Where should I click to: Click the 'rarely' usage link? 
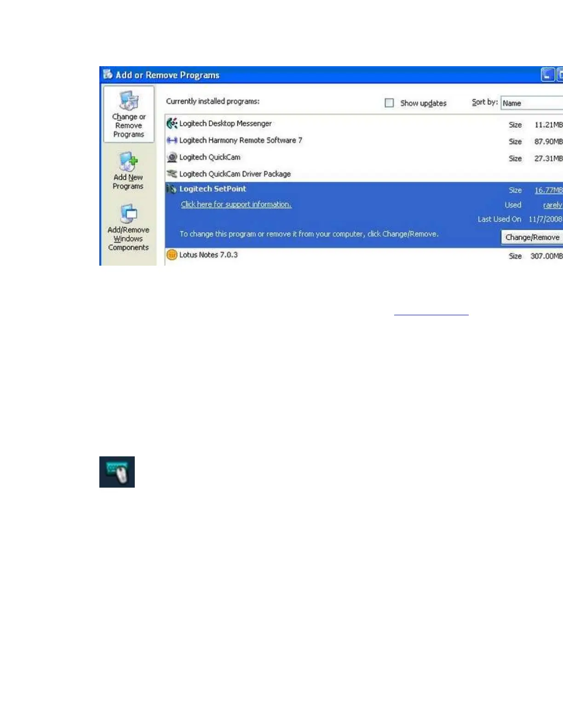coord(552,205)
